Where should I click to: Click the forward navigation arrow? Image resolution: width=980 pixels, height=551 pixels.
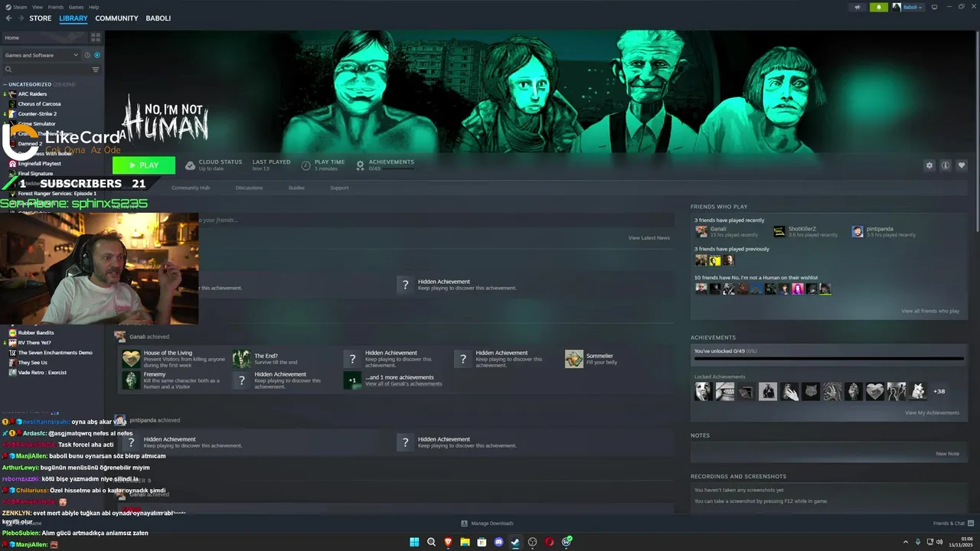20,18
